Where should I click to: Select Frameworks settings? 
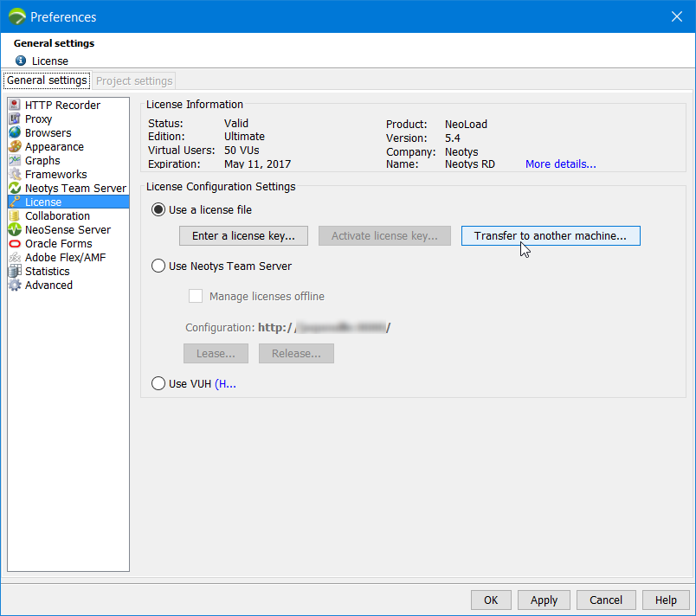coord(55,174)
